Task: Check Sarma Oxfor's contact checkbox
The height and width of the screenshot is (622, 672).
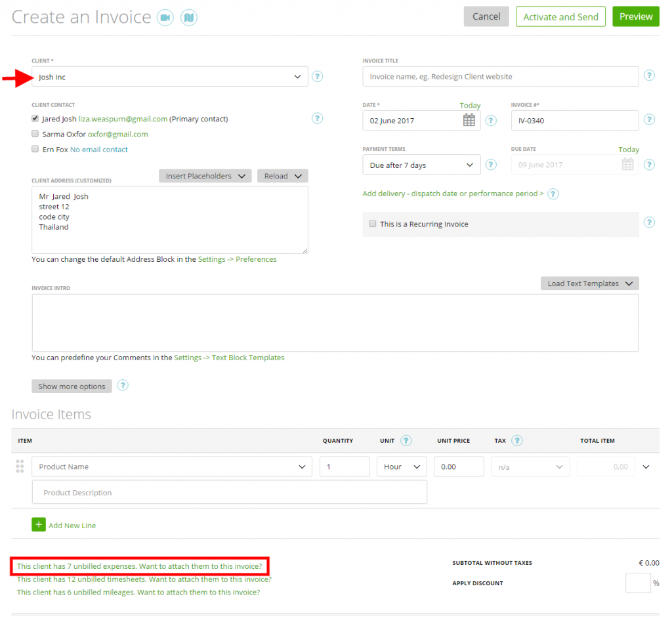Action: tap(35, 133)
